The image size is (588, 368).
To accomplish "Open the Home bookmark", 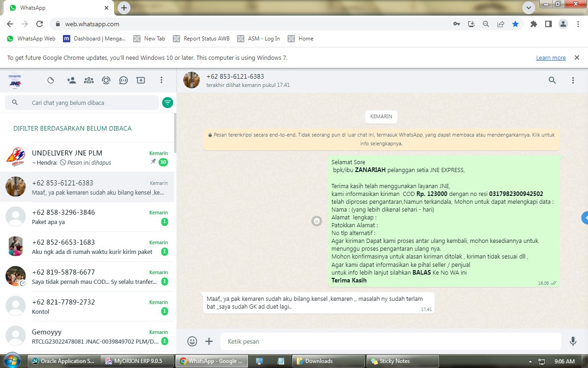I will click(301, 39).
